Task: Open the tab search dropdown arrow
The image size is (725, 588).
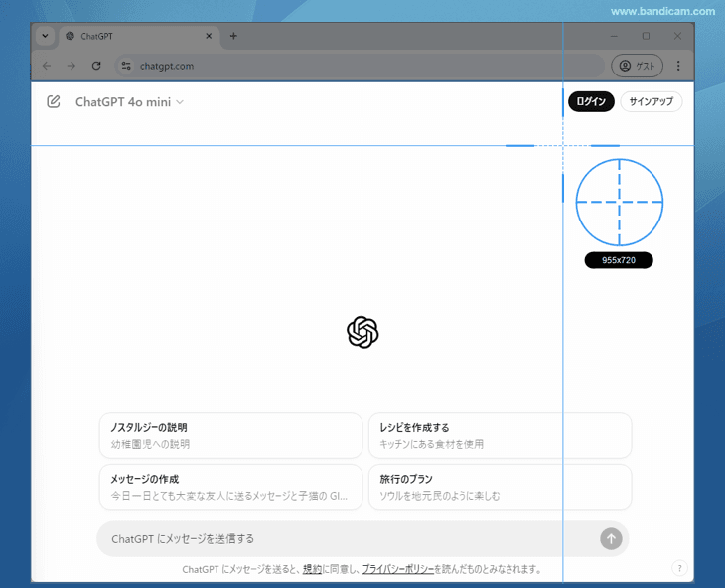Action: point(45,36)
